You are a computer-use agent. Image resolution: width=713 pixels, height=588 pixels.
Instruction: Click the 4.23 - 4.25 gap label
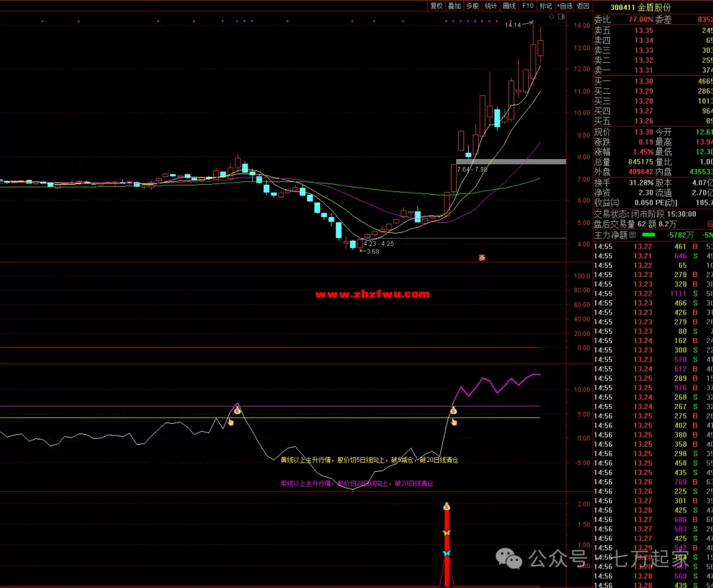tap(378, 244)
